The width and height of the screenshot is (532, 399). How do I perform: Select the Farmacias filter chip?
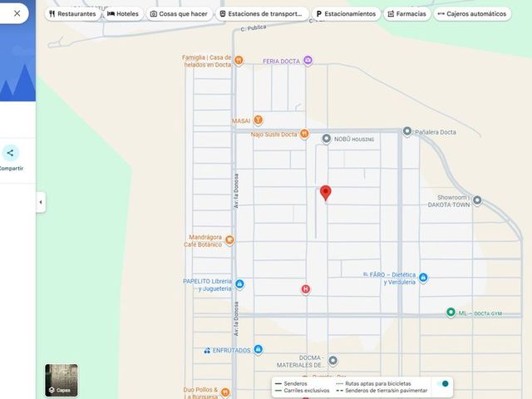pos(406,14)
